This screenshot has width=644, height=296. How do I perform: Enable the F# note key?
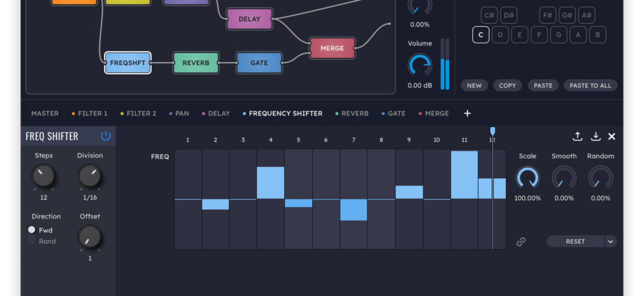547,16
